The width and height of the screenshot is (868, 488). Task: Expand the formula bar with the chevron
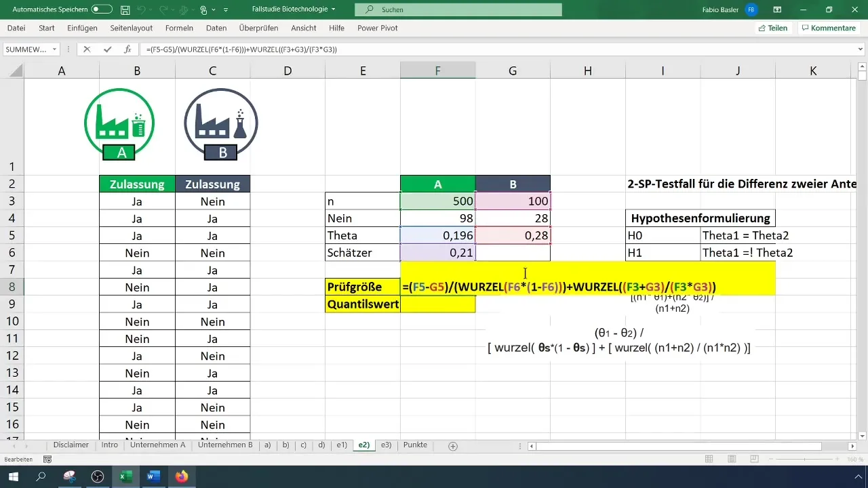tap(860, 49)
